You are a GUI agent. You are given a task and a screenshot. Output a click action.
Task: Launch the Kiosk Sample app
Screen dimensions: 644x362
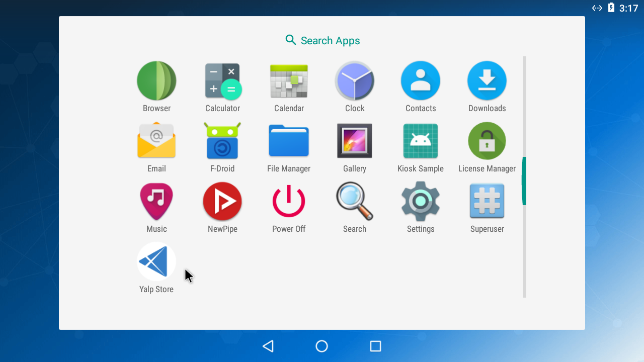421,141
